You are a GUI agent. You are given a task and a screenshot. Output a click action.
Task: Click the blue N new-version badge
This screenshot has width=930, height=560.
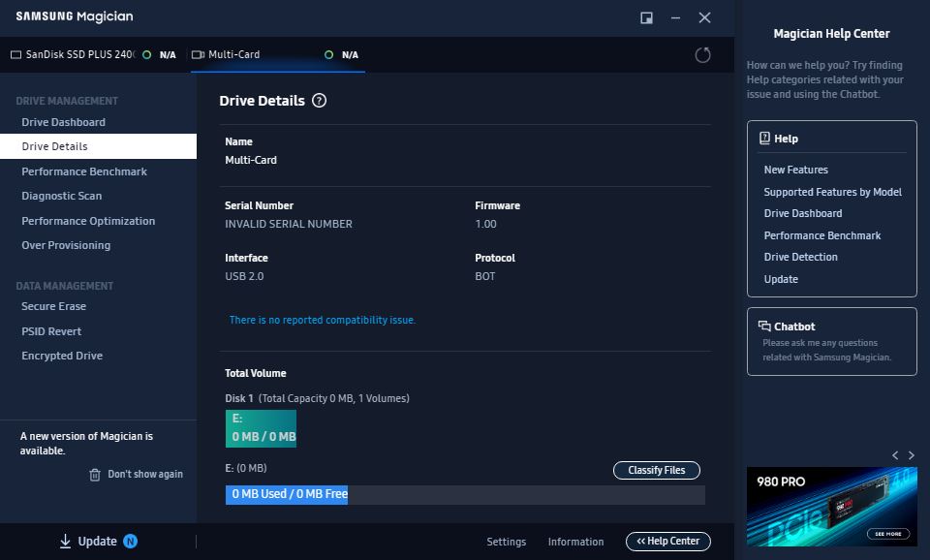pos(130,541)
